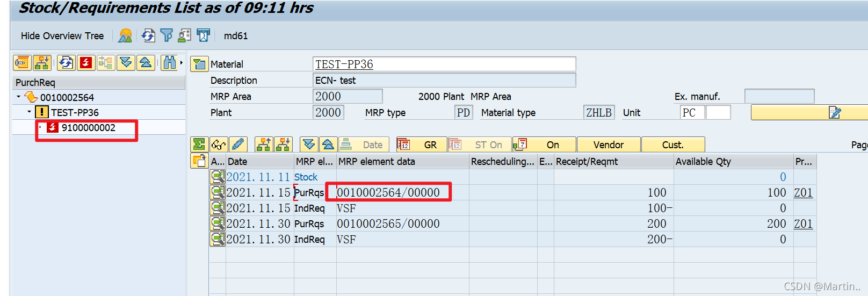
Task: Click the Cust. button
Action: coord(673,145)
